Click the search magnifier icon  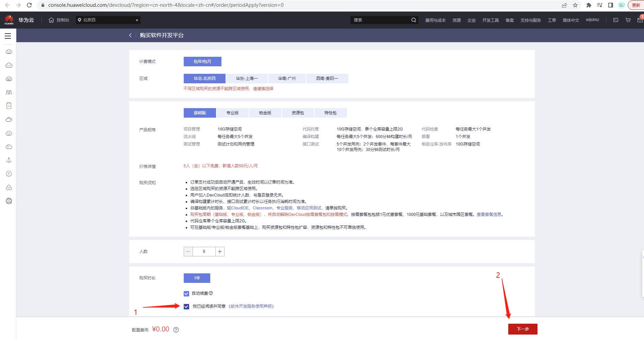pyautogui.click(x=414, y=20)
